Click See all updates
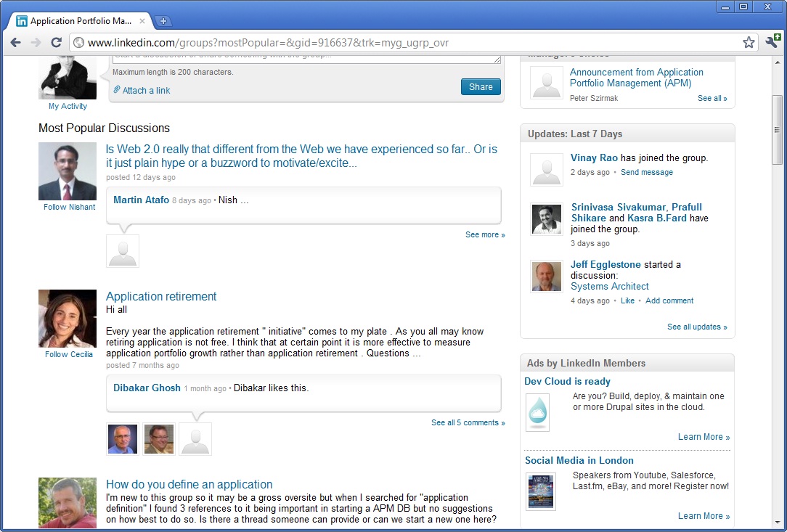 pos(697,327)
